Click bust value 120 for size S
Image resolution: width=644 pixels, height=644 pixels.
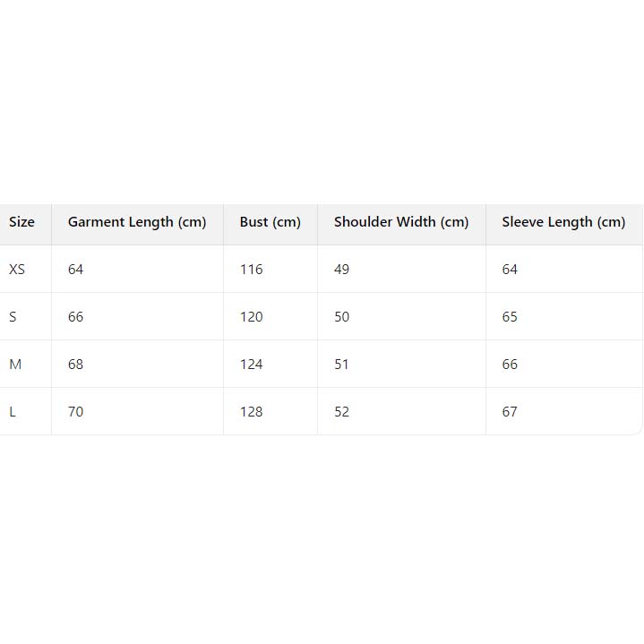click(x=252, y=317)
